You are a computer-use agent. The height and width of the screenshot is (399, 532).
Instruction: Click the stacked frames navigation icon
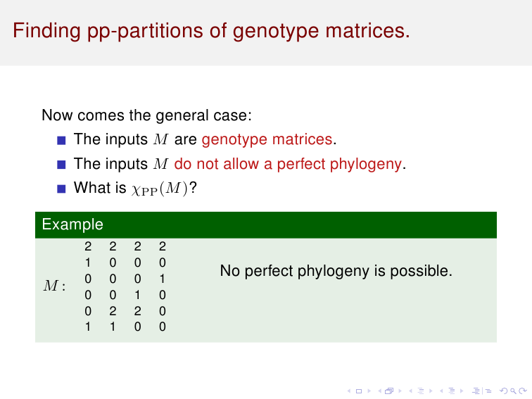click(389, 391)
